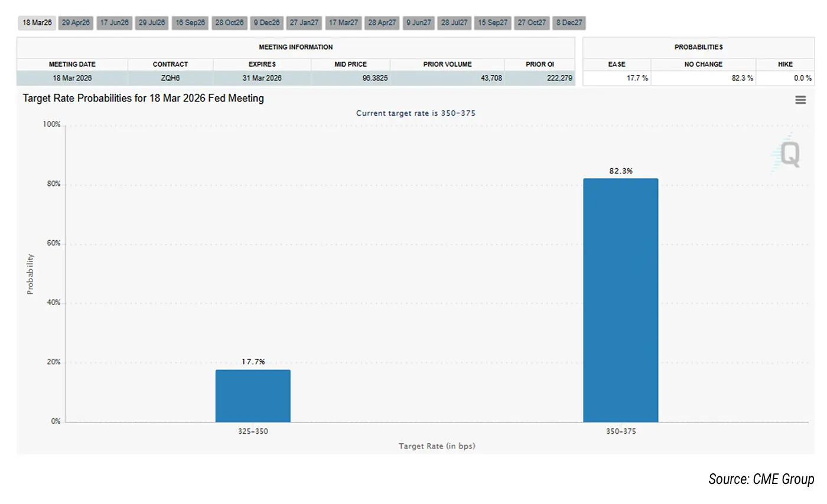827x504 pixels.
Task: Select the 28 Apr27 meeting tab
Action: point(382,23)
